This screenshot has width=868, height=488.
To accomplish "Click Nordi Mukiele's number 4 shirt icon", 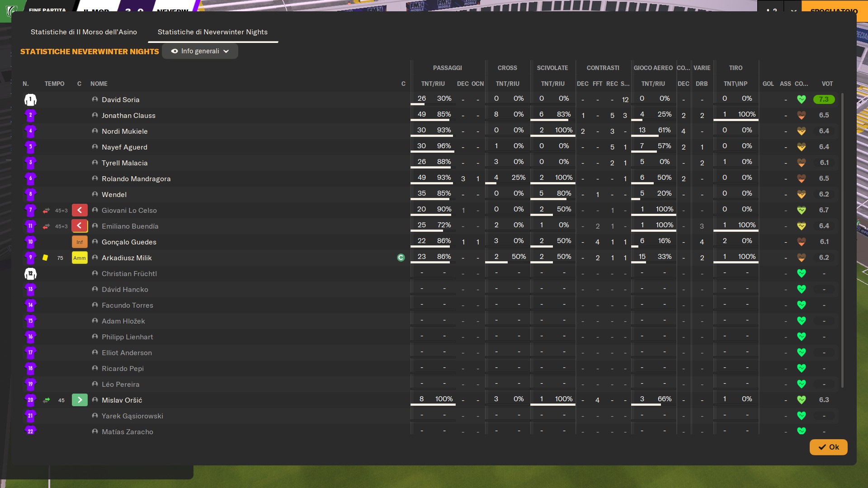I will click(x=30, y=131).
